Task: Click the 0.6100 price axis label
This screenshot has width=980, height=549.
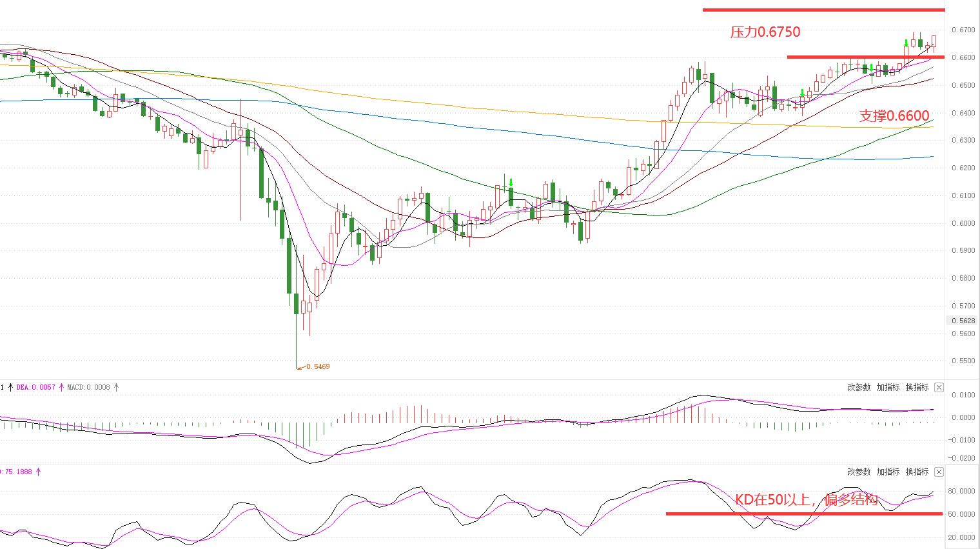Action: [963, 195]
